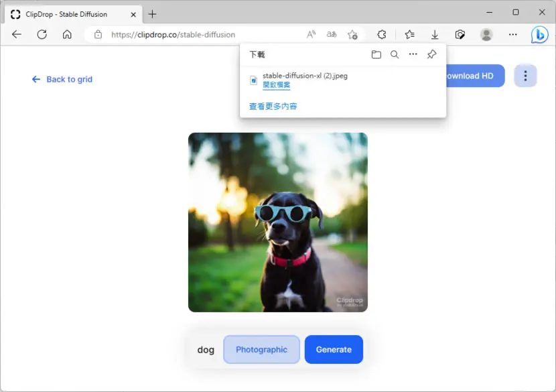
Task: Pin the downloads panel
Action: click(431, 54)
